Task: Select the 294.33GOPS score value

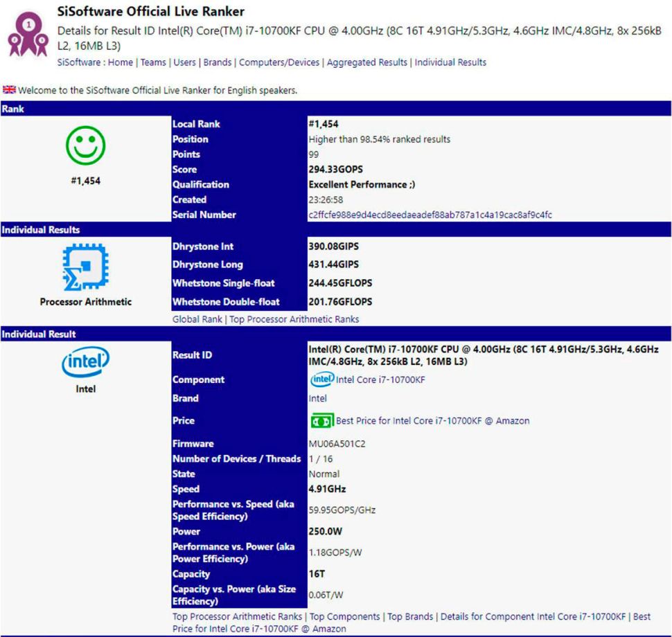Action: 335,169
